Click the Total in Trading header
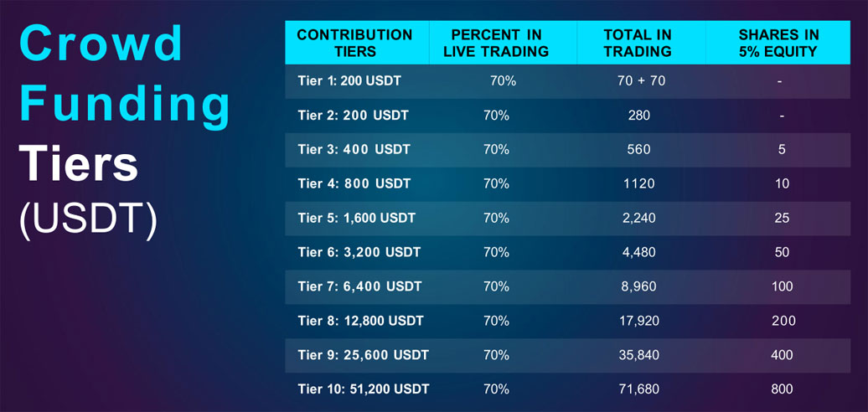Image resolution: width=868 pixels, height=412 pixels. pyautogui.click(x=638, y=44)
